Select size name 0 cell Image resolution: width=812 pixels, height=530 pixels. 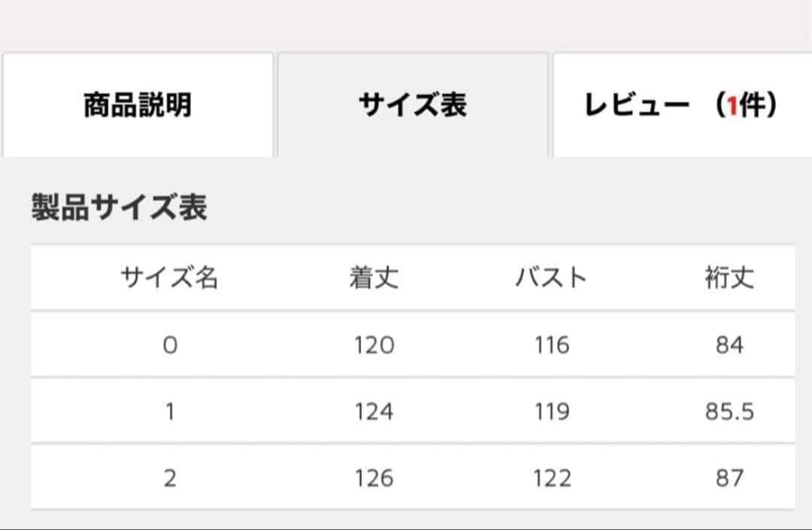pos(170,345)
